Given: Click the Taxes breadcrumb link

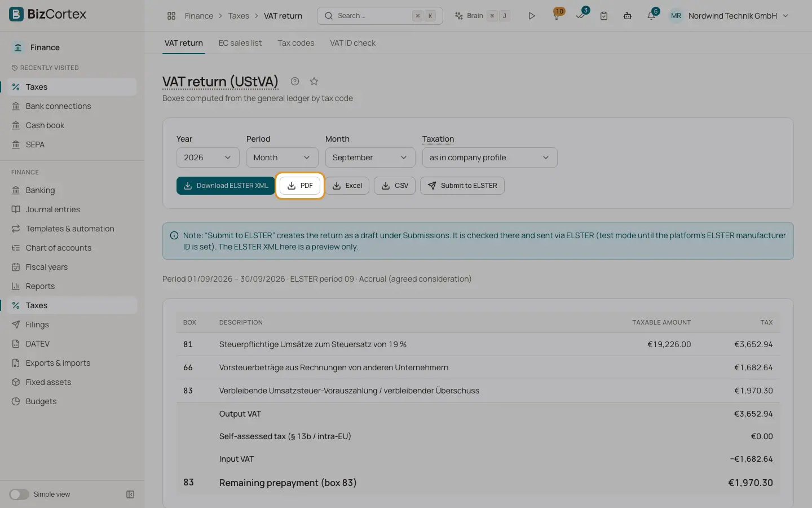Looking at the screenshot, I should (239, 16).
